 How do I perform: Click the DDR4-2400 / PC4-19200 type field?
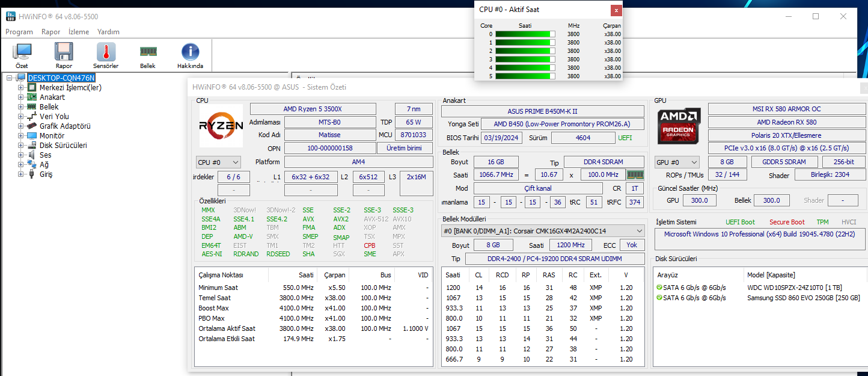pos(555,259)
